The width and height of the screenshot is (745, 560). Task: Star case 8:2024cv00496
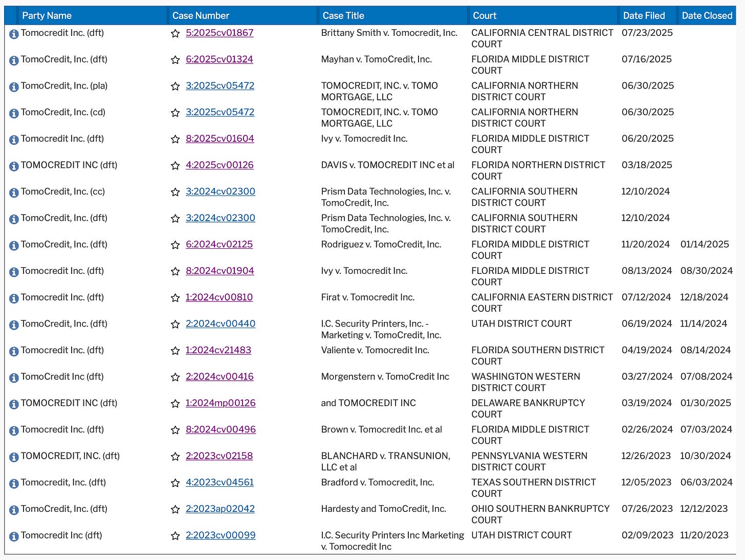(x=175, y=430)
